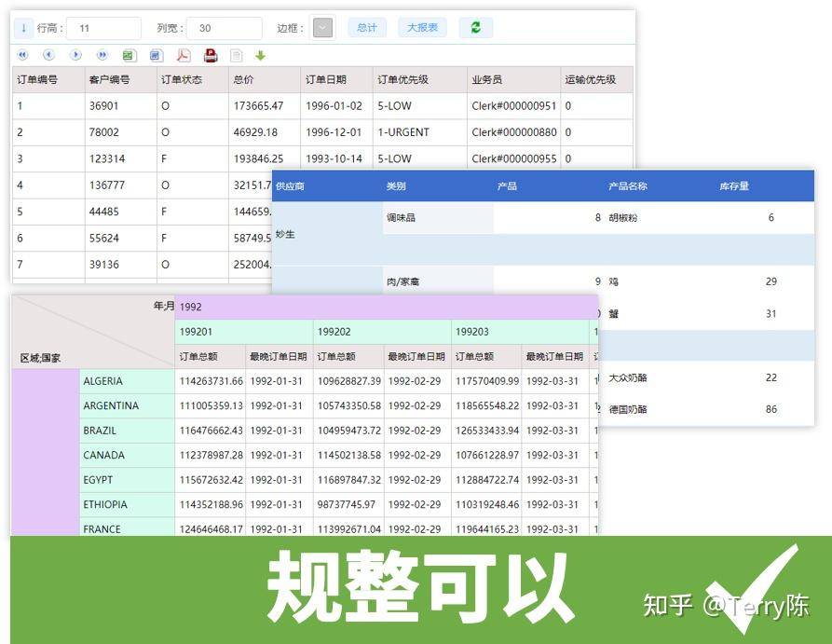The width and height of the screenshot is (832, 644).
Task: Click the 199201 month header
Action: (244, 332)
